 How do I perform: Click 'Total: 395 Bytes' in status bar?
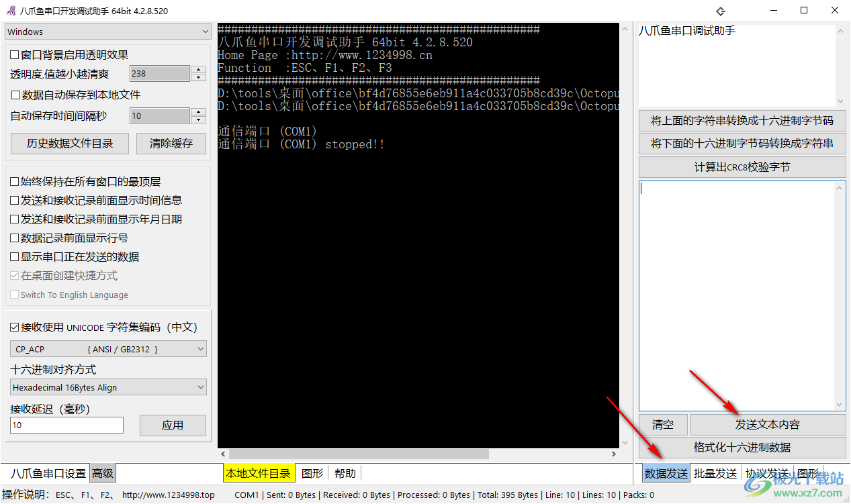click(x=508, y=495)
